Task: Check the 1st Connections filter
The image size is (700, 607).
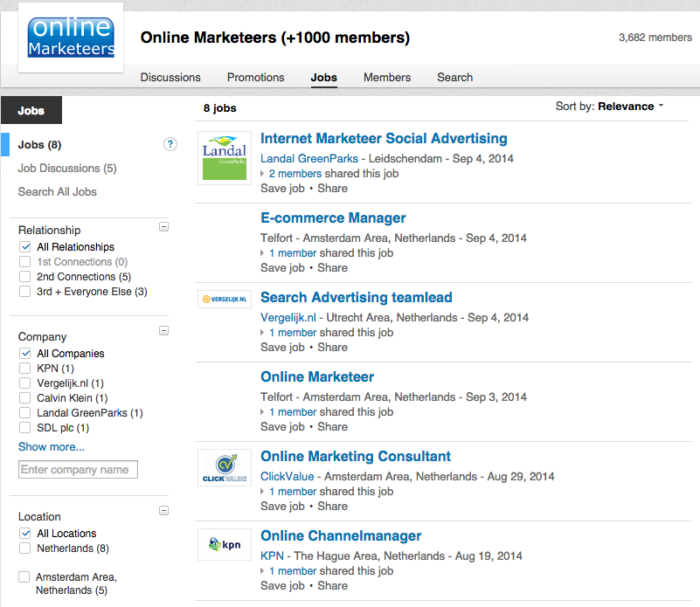Action: (x=25, y=262)
